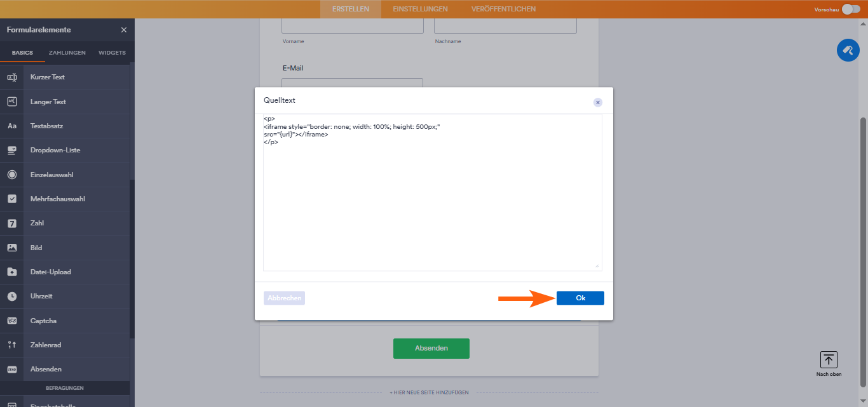Viewport: 868px width, 407px height.
Task: Select the Zahlenrad element icon
Action: 11,345
